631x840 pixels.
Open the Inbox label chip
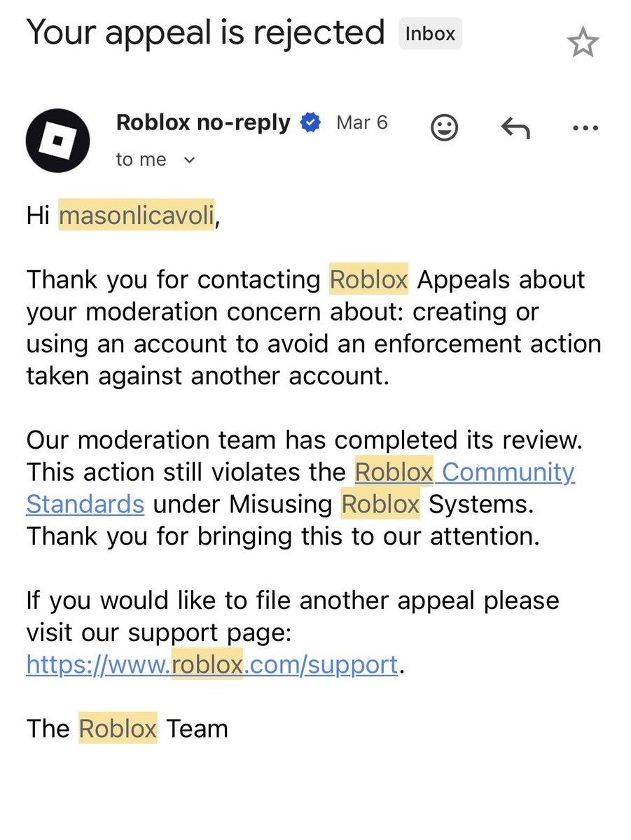[430, 34]
